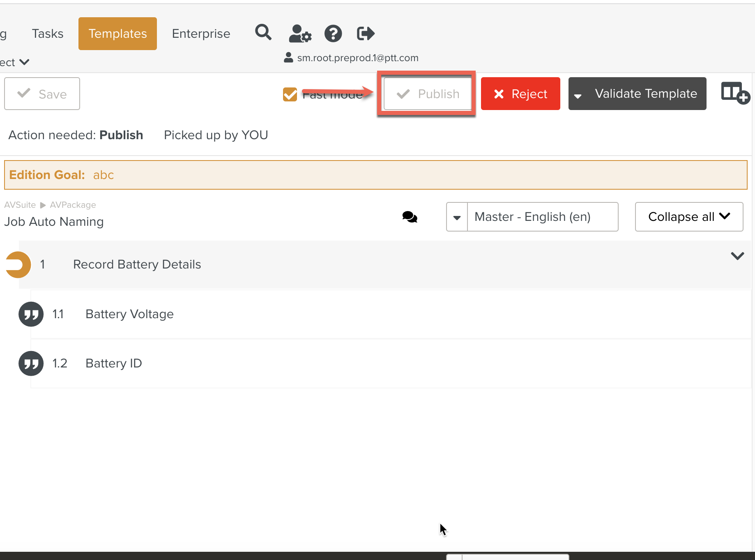Open the Enterprise tab

[201, 34]
